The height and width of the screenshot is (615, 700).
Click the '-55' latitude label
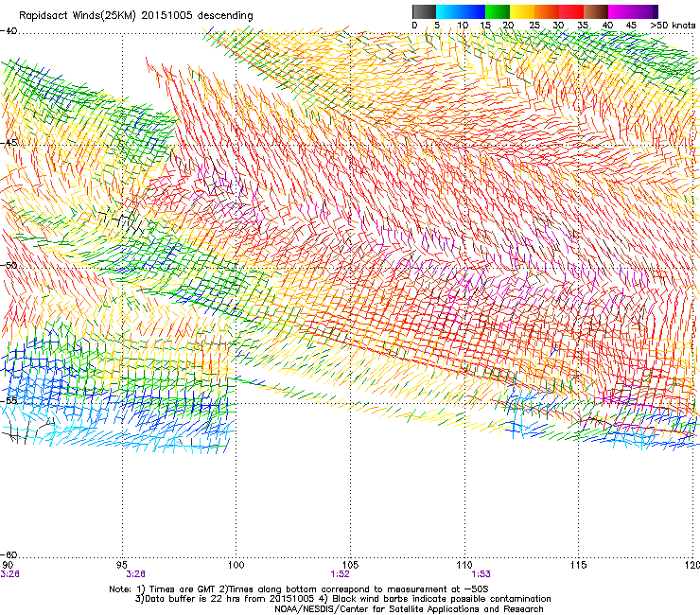coord(9,400)
